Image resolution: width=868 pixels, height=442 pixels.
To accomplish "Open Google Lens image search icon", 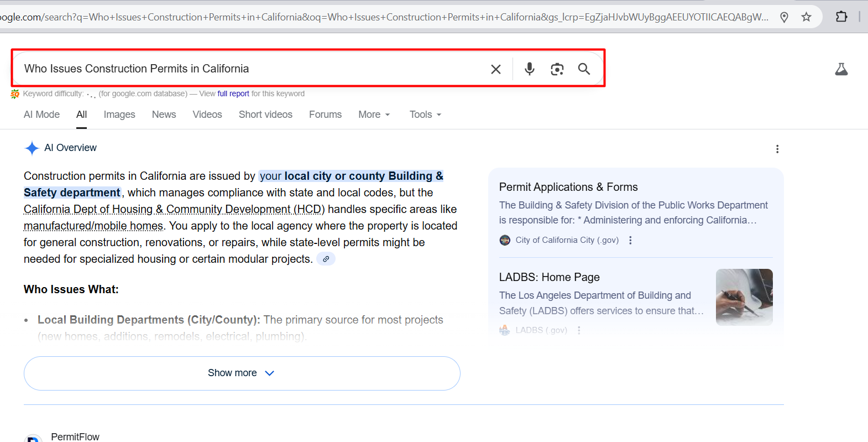I will click(x=557, y=69).
